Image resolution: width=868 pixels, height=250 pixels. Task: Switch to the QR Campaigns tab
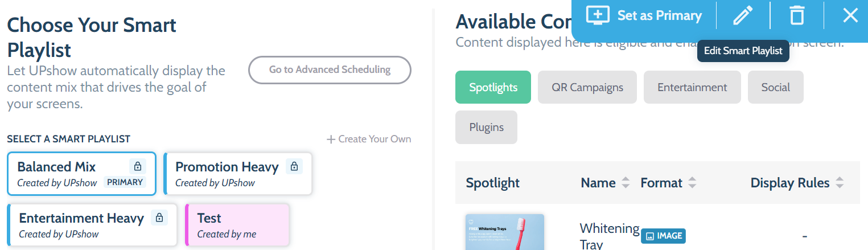(x=587, y=87)
